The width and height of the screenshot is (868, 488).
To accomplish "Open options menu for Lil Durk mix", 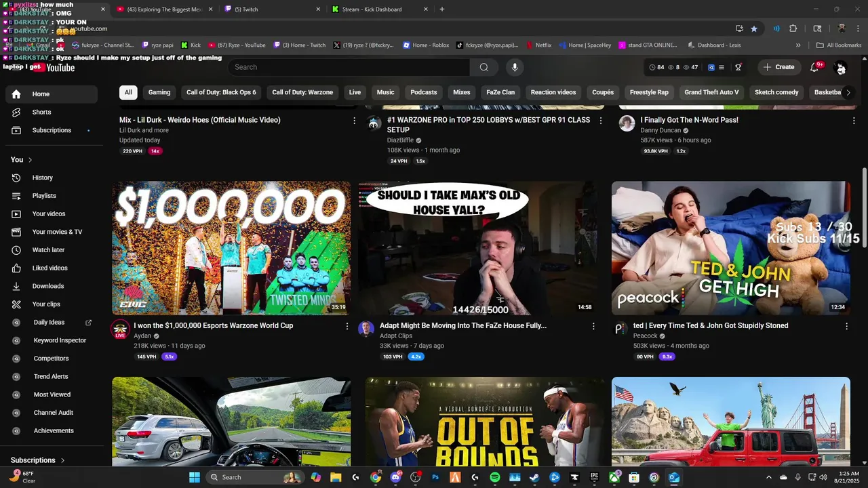I will [354, 121].
